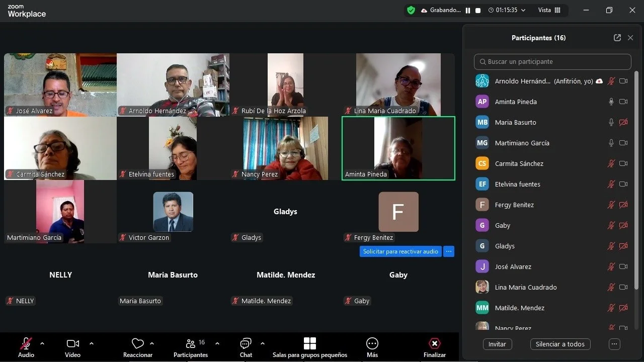Select AP avatar for Aminta Pineda
Screen dimensions: 644x362
click(x=482, y=102)
